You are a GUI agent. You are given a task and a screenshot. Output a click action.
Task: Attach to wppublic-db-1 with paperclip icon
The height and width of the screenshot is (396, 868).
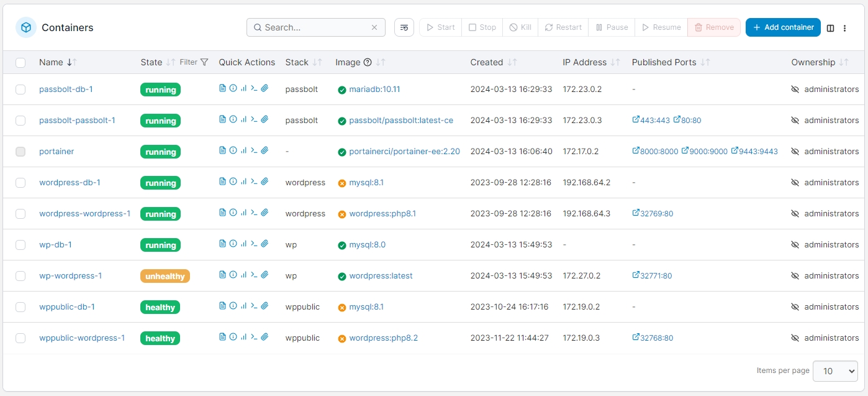264,306
